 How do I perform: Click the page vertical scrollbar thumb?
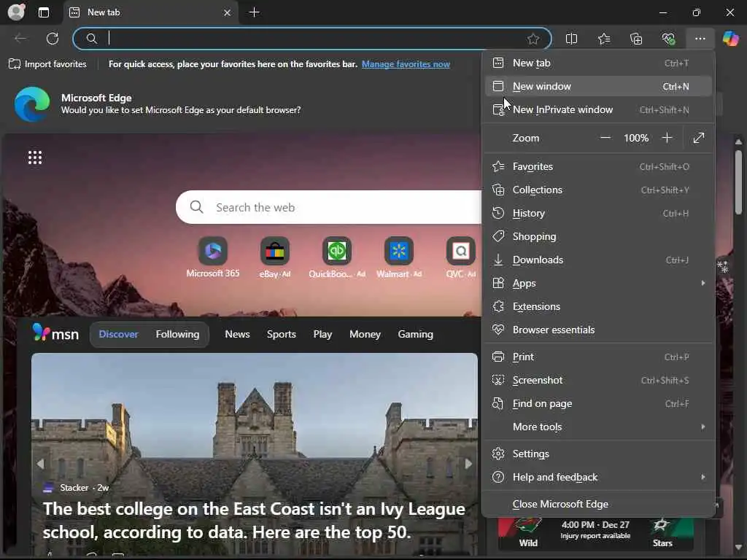[738, 182]
